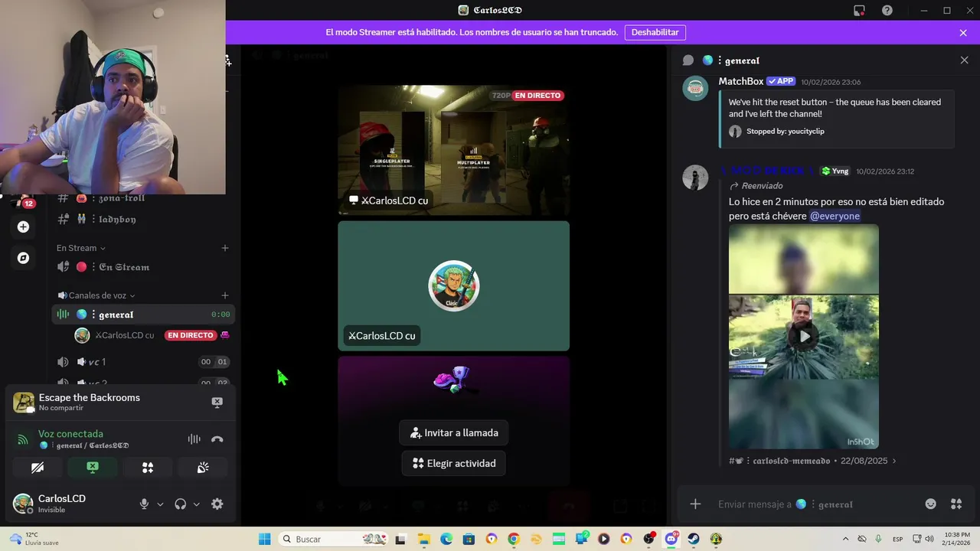Click Invitar a llamada button

[x=454, y=432]
